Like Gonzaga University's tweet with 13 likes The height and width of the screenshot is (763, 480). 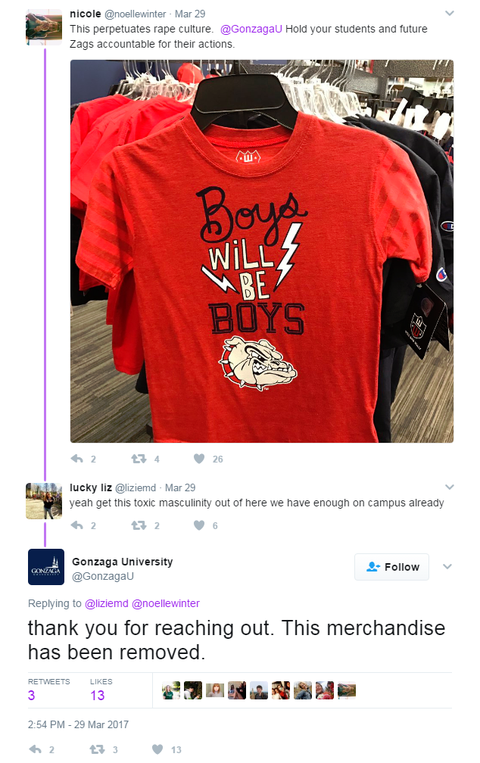(x=157, y=749)
